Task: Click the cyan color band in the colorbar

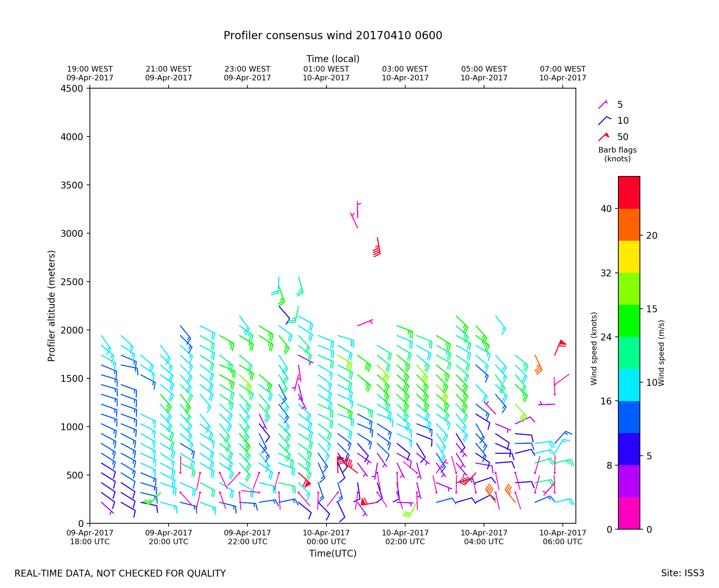Action: [x=629, y=385]
